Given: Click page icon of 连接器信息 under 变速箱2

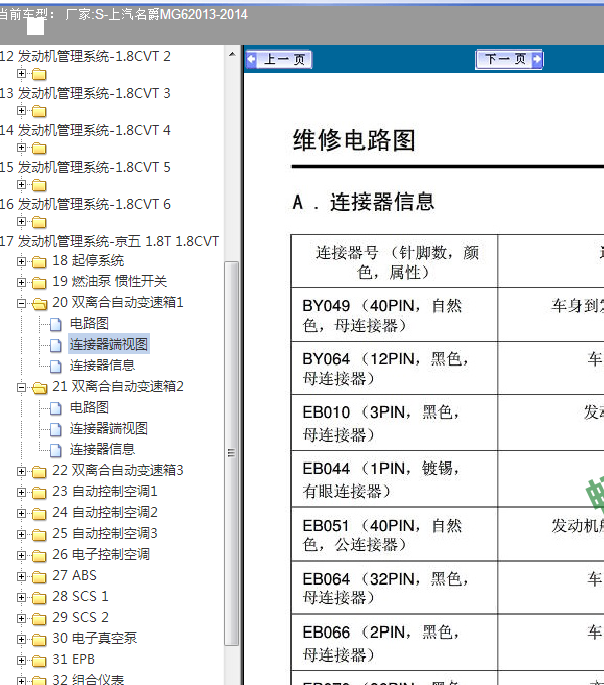Looking at the screenshot, I should (x=55, y=450).
